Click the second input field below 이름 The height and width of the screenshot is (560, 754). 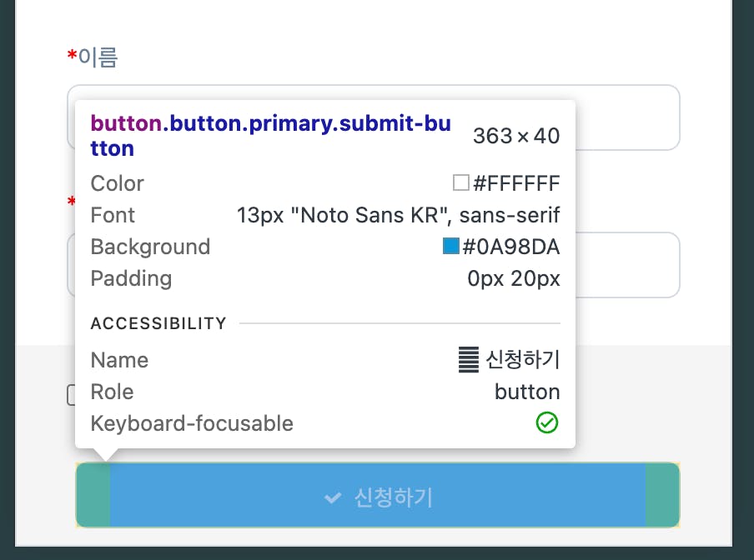(626, 264)
